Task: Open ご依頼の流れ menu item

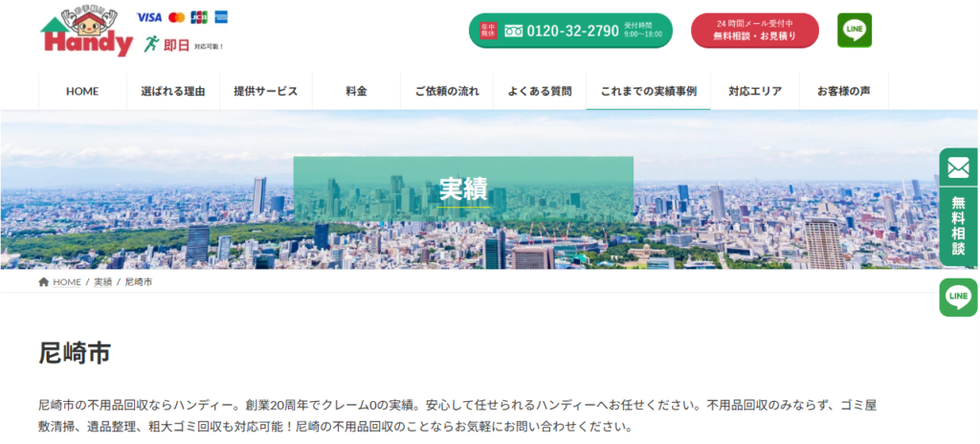Action: pos(447,92)
